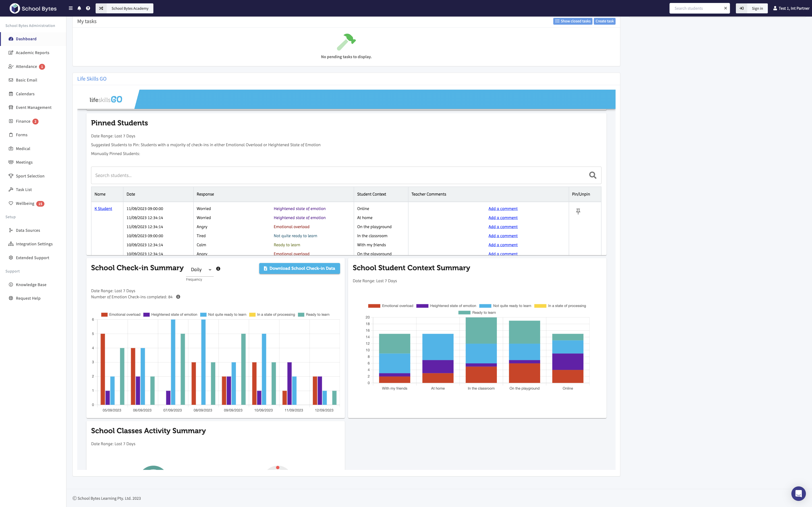Open the notifications bell icon
The image size is (812, 507).
coord(79,8)
